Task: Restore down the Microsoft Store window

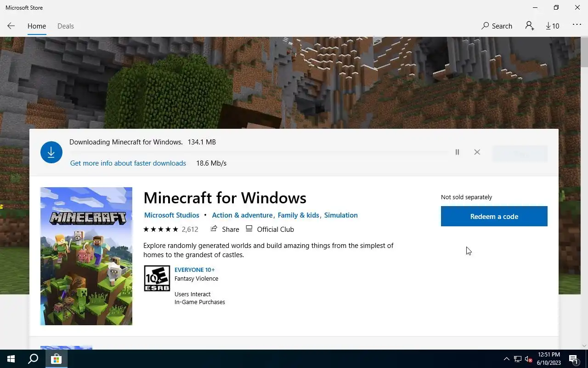Action: click(x=556, y=7)
